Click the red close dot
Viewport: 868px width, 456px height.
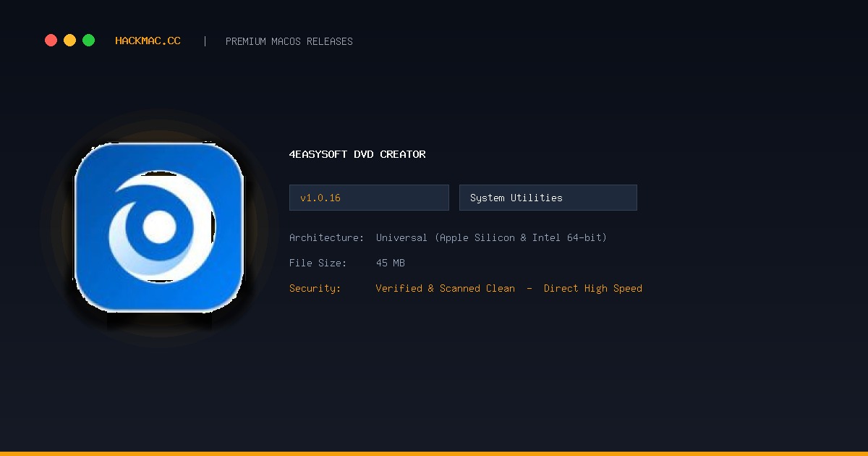click(51, 41)
